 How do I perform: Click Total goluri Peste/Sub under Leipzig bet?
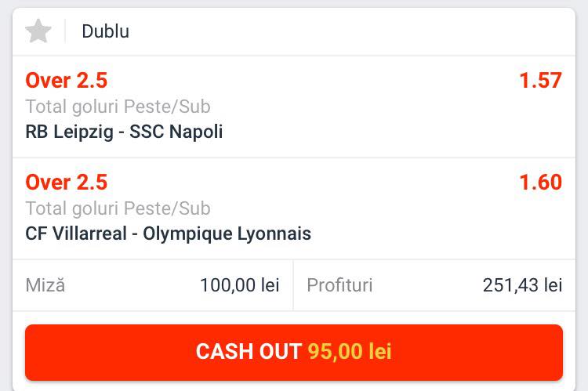(x=118, y=107)
